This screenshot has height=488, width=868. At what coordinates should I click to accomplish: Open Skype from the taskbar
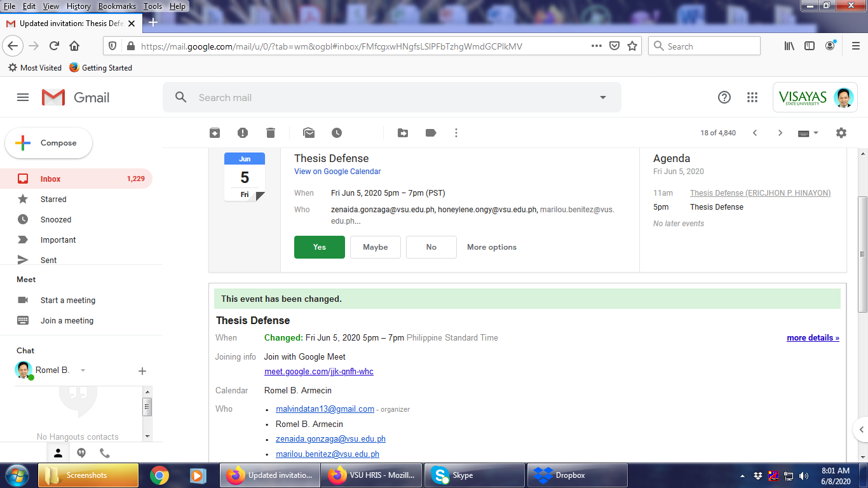point(474,475)
